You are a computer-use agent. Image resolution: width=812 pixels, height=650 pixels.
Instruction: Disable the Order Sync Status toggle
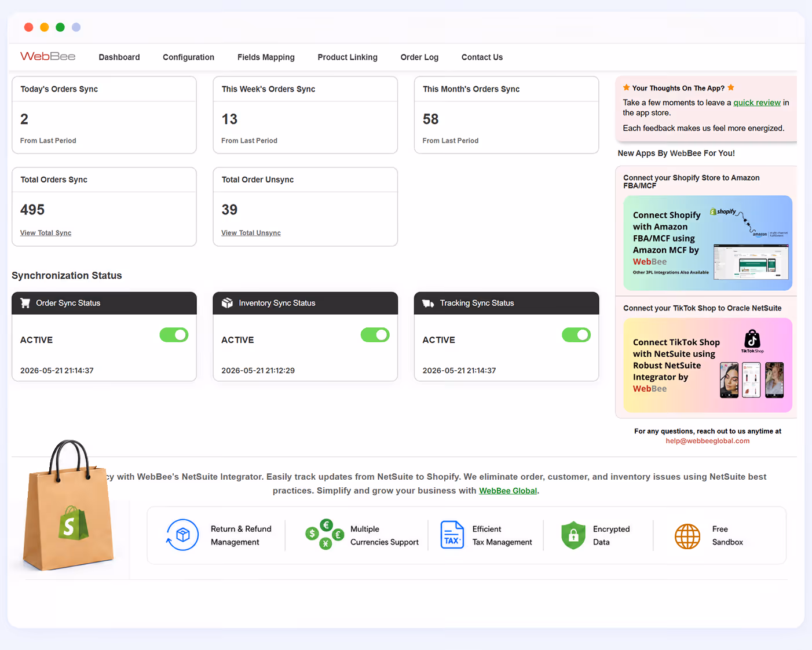pos(174,335)
